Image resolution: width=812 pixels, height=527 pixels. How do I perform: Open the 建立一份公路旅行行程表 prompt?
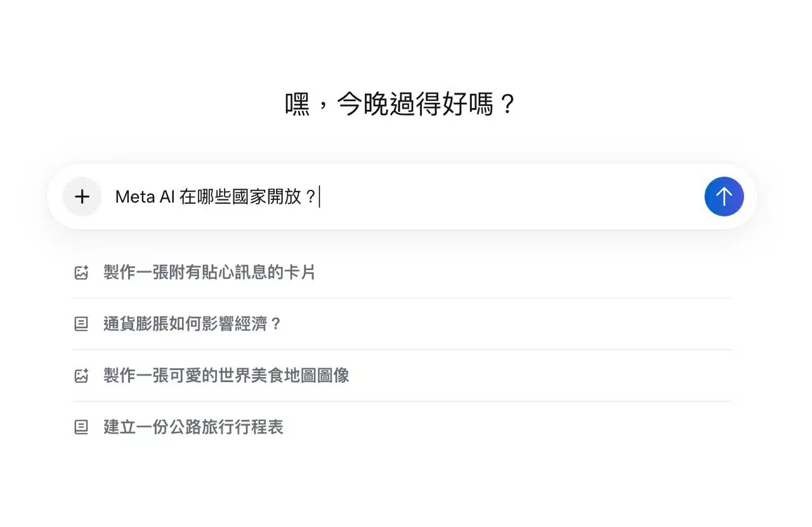click(x=193, y=427)
